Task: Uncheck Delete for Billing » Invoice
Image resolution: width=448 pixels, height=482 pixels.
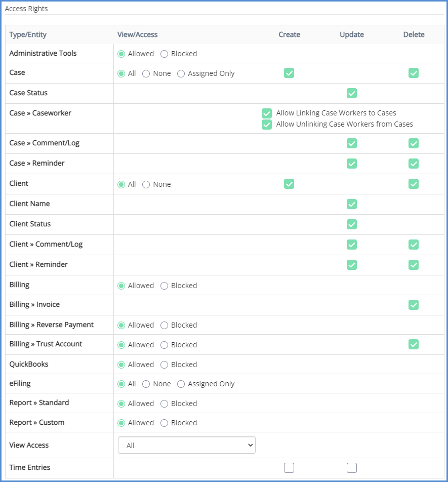Action: point(414,305)
